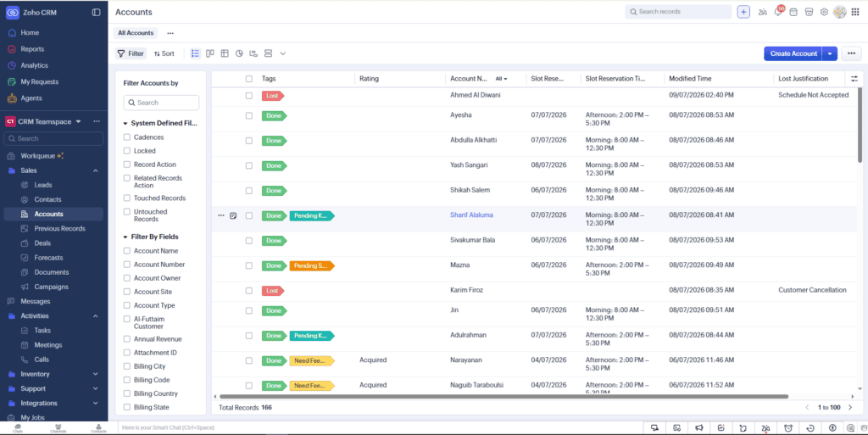Open the Create Account dropdown arrow
The width and height of the screenshot is (868, 435).
pos(829,53)
